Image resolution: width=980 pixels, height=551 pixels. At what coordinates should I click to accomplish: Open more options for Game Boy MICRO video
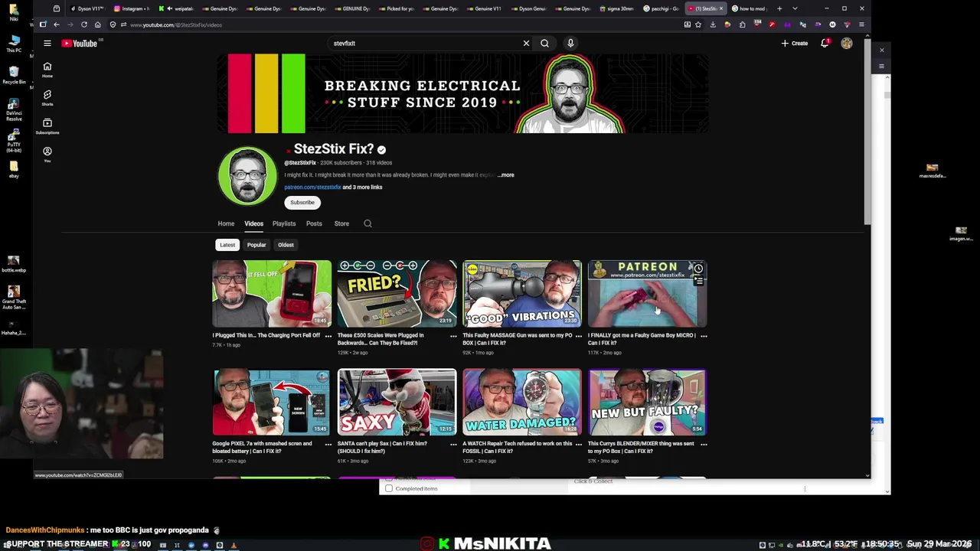click(x=704, y=335)
